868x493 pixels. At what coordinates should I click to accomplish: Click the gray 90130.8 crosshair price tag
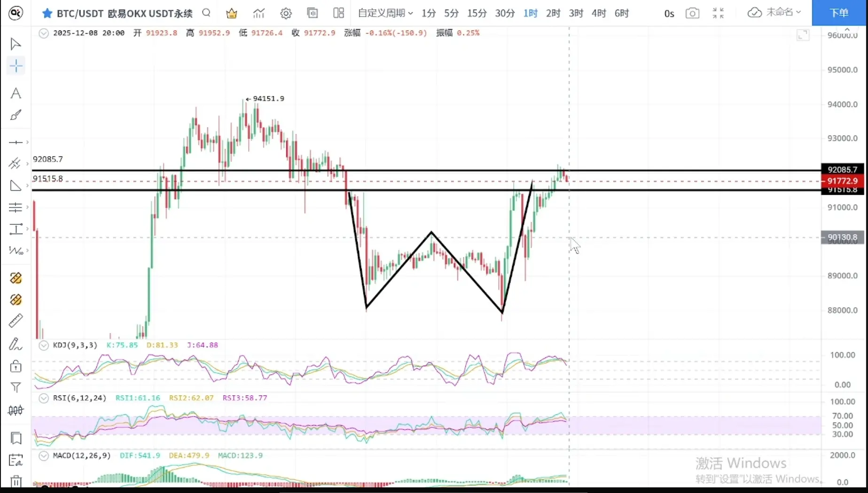842,238
